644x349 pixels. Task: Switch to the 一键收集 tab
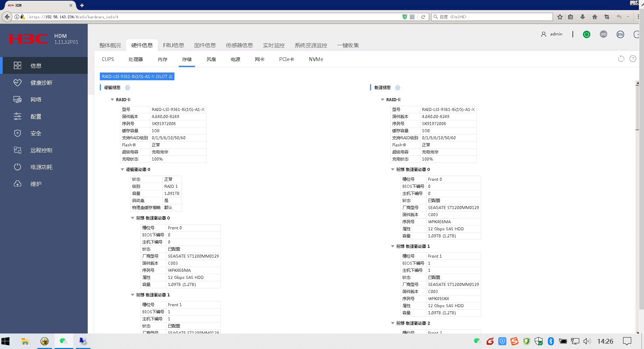point(348,45)
